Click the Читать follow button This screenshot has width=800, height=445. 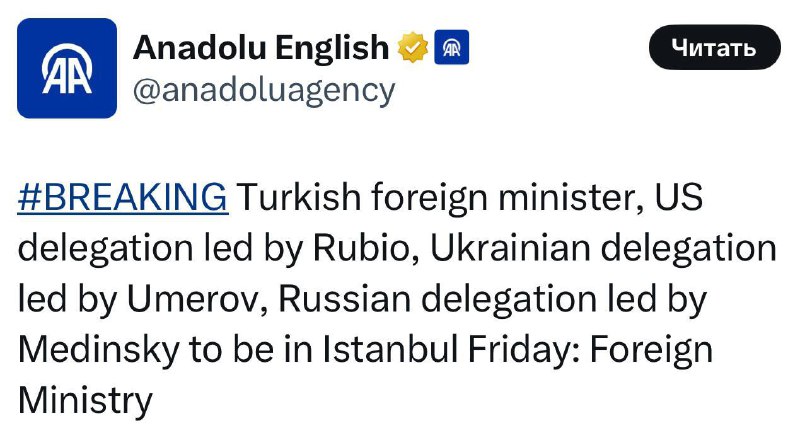714,47
